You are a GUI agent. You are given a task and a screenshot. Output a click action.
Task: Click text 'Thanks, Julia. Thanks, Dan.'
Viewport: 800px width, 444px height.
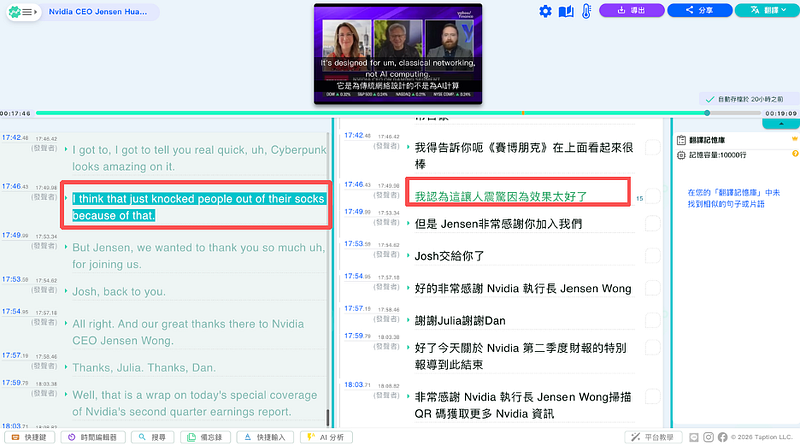coord(144,367)
